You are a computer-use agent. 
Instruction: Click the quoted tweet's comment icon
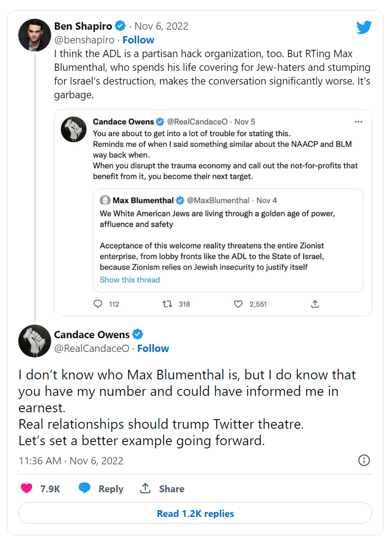tap(98, 304)
